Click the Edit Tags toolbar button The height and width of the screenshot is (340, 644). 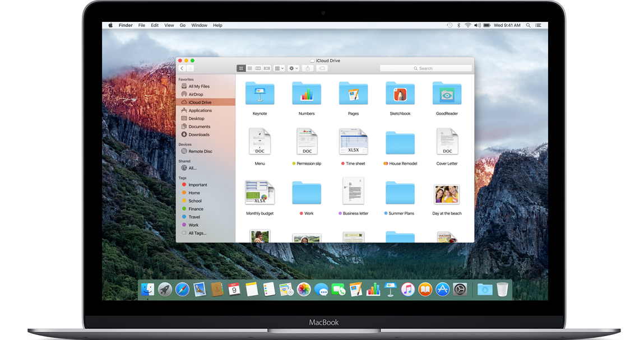tap(322, 68)
